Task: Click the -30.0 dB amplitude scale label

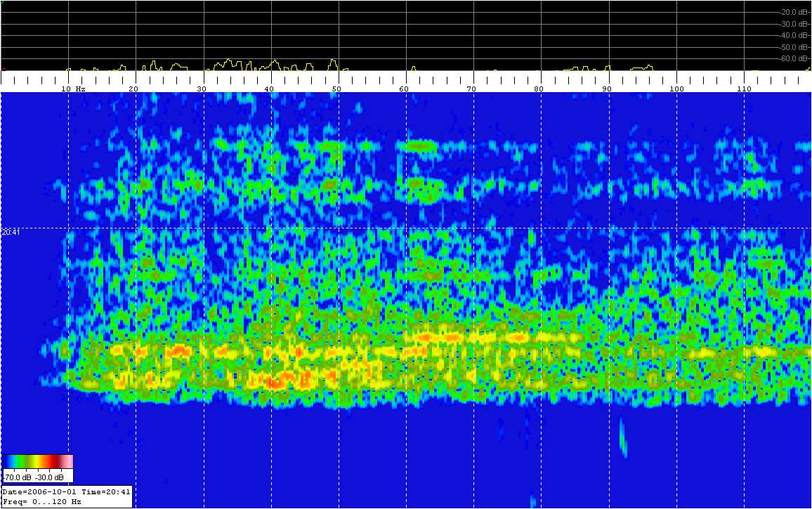Action: [794, 24]
